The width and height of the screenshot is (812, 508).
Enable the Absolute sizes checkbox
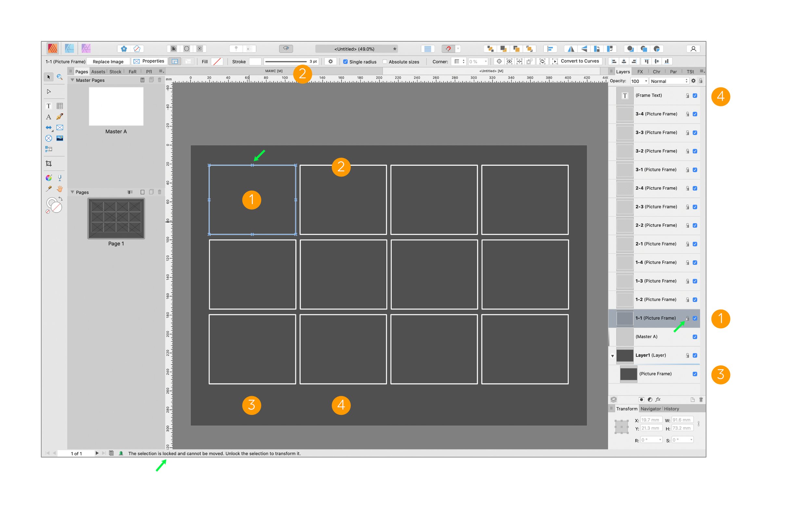click(x=385, y=62)
